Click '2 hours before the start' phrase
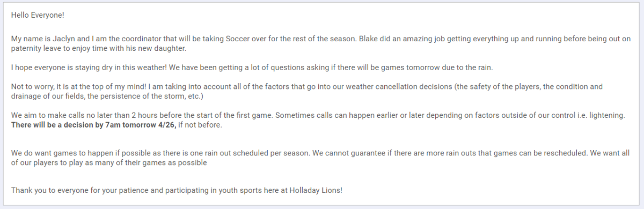This screenshot has width=644, height=209. tap(168, 116)
